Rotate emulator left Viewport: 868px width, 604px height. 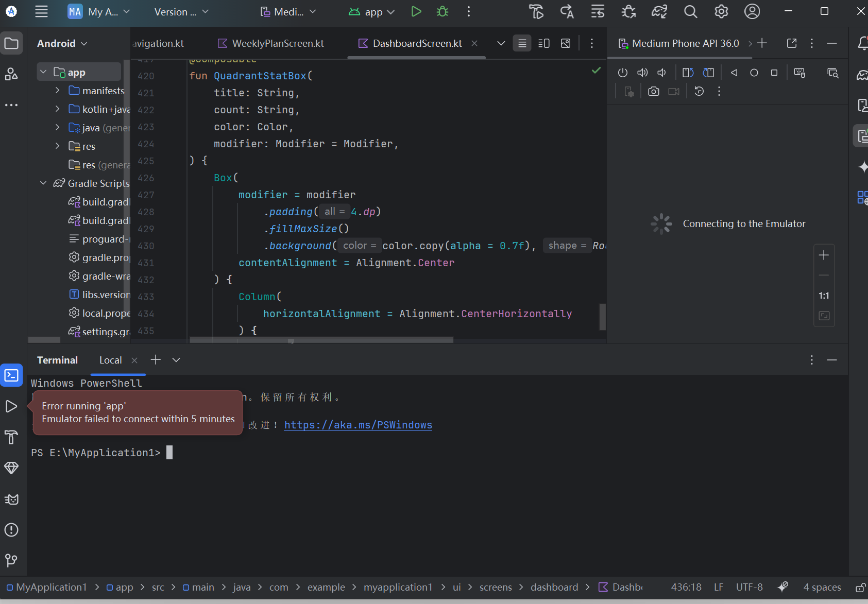click(x=688, y=73)
